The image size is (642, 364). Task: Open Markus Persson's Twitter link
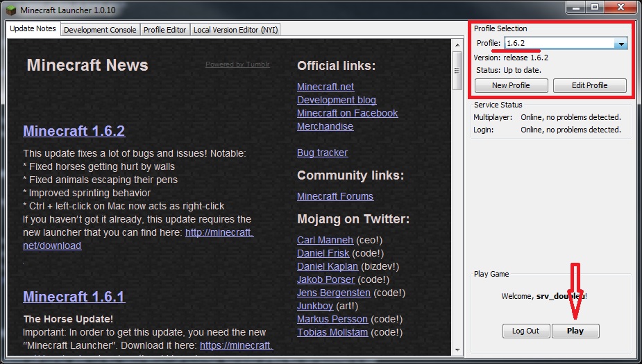(x=332, y=319)
